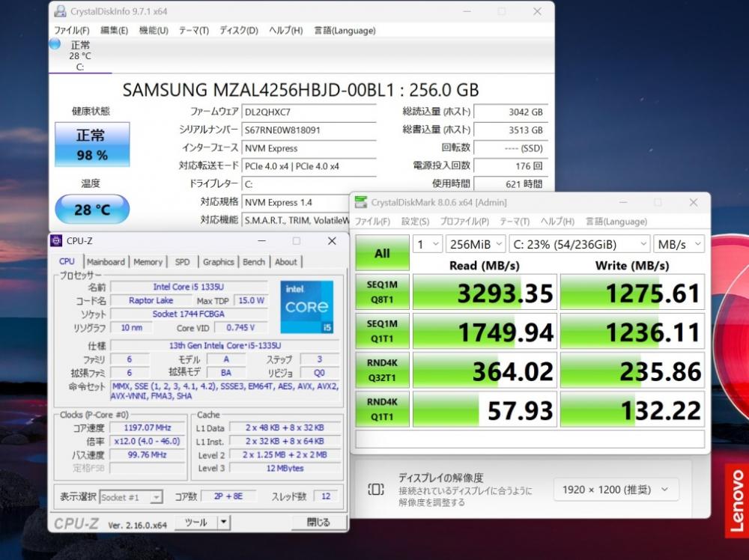Open the 1920 × 1200 resolution dropdown

click(616, 490)
